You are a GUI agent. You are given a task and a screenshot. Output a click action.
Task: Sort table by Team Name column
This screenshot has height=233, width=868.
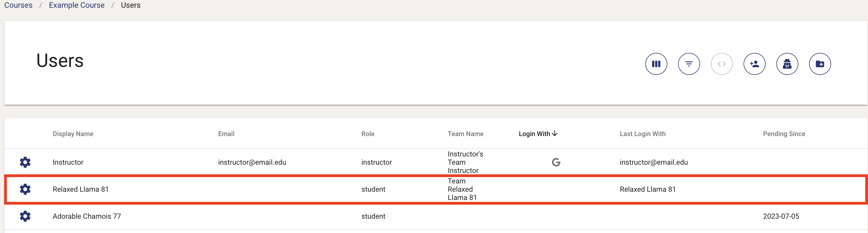tap(465, 134)
